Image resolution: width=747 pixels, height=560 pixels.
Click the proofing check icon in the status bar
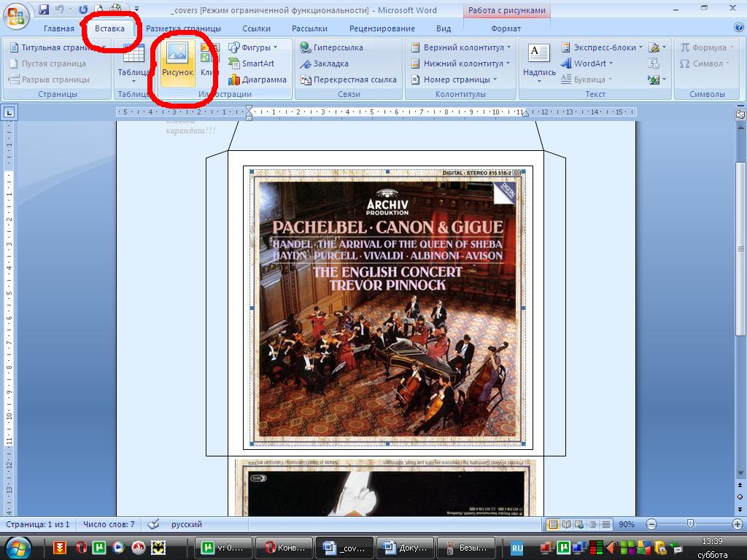pyautogui.click(x=153, y=524)
